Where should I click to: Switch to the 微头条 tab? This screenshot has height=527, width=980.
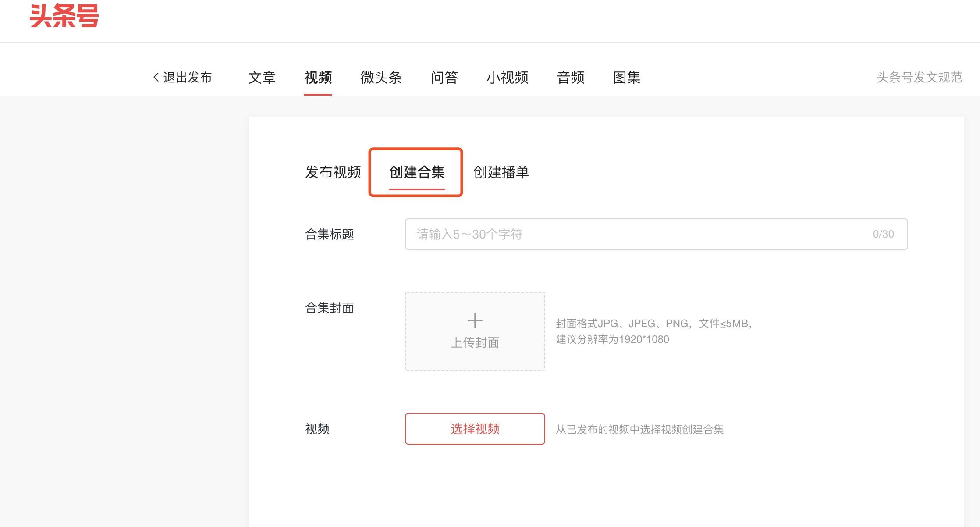381,78
